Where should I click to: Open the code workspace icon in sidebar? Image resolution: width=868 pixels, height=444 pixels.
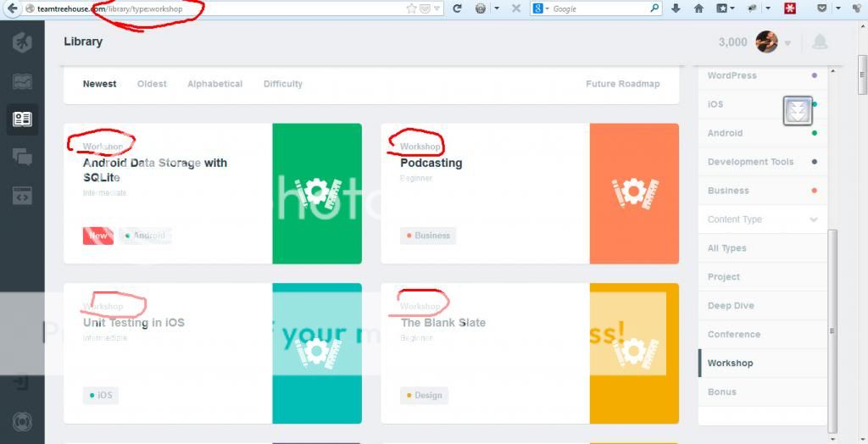[x=22, y=196]
